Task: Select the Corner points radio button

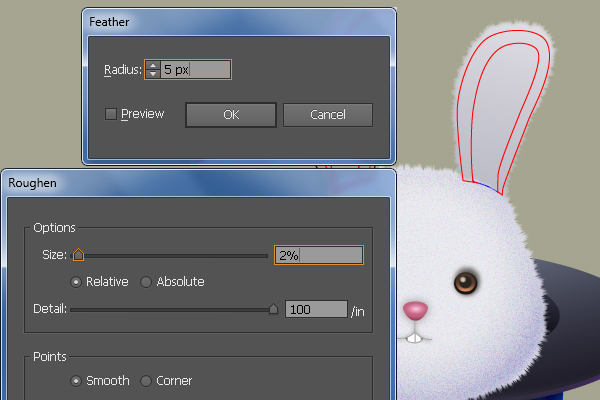Action: (x=146, y=381)
